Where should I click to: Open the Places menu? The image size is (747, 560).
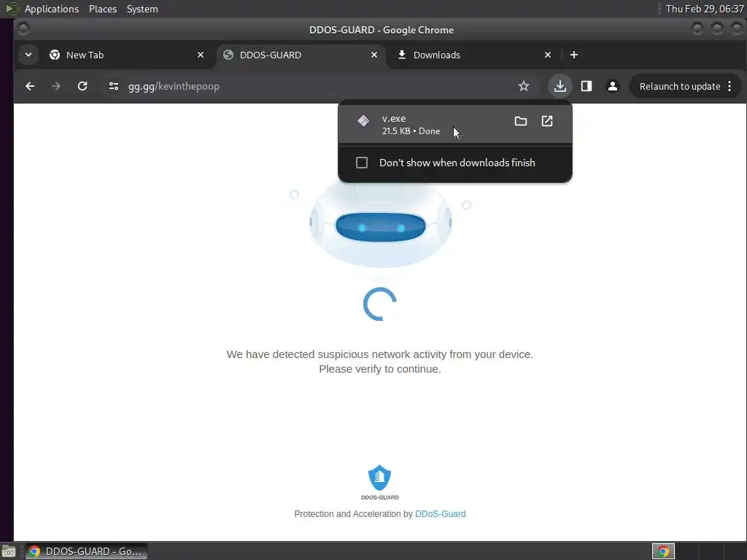coord(102,9)
